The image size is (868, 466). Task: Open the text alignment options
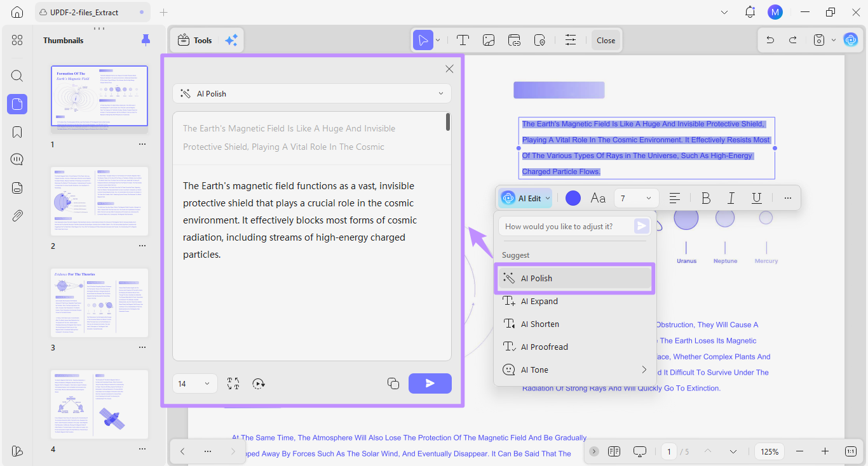pos(675,199)
